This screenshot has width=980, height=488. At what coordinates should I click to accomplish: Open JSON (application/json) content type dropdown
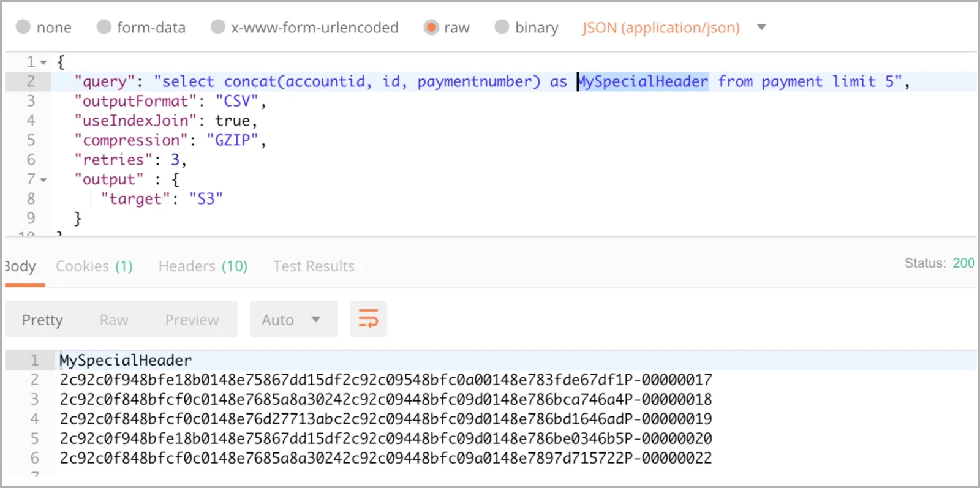(x=674, y=28)
